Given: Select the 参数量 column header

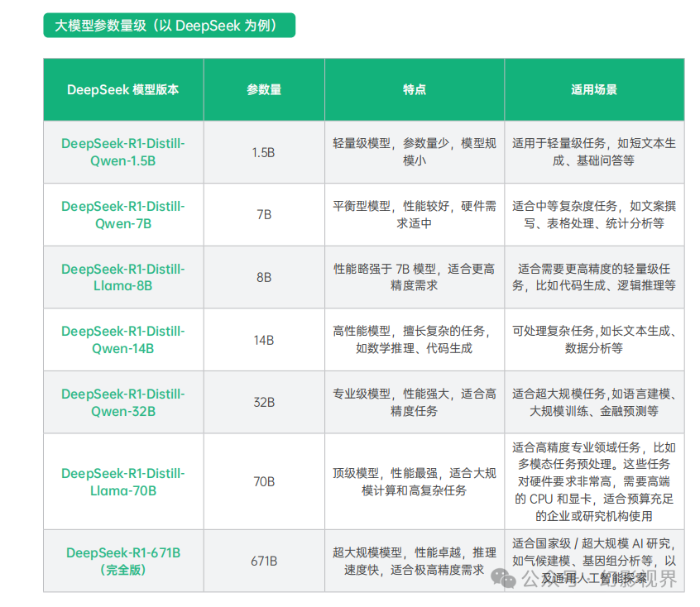Looking at the screenshot, I should click(264, 89).
